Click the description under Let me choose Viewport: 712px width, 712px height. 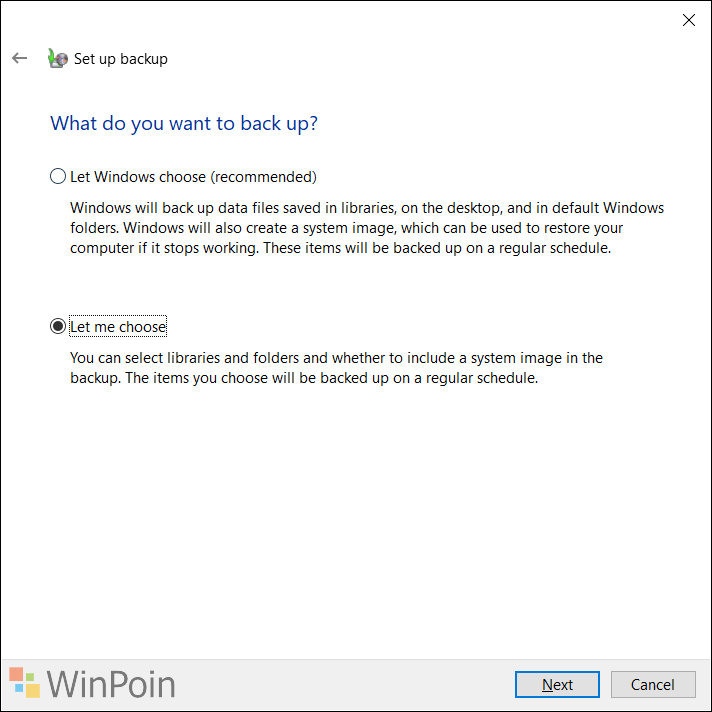tap(336, 368)
